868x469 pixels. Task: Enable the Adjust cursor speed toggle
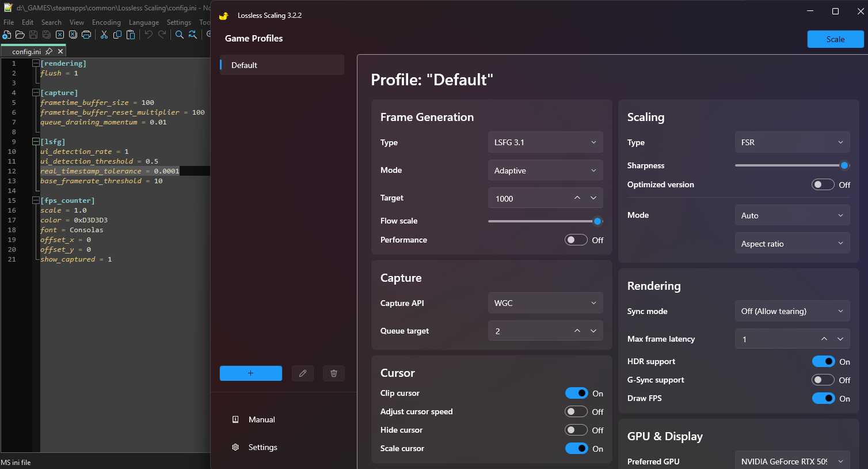(576, 411)
